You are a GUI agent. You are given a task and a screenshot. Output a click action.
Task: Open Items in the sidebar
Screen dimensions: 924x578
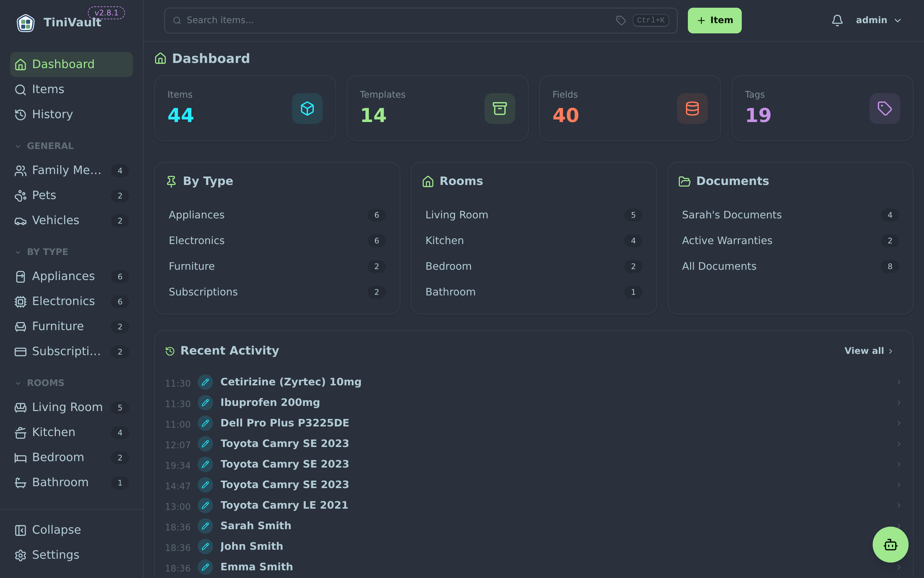(x=72, y=90)
